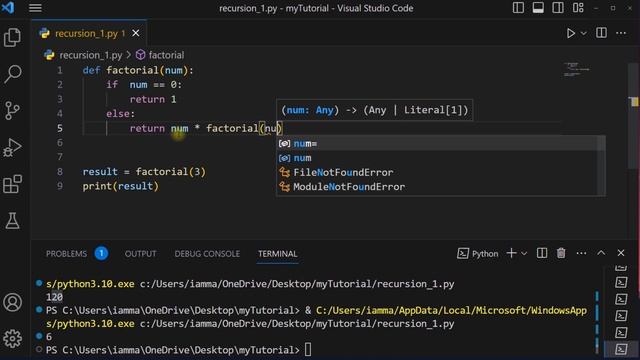Viewport: 640px width, 360px height.
Task: Open the launch profile dropdown arrow
Action: (x=524, y=254)
